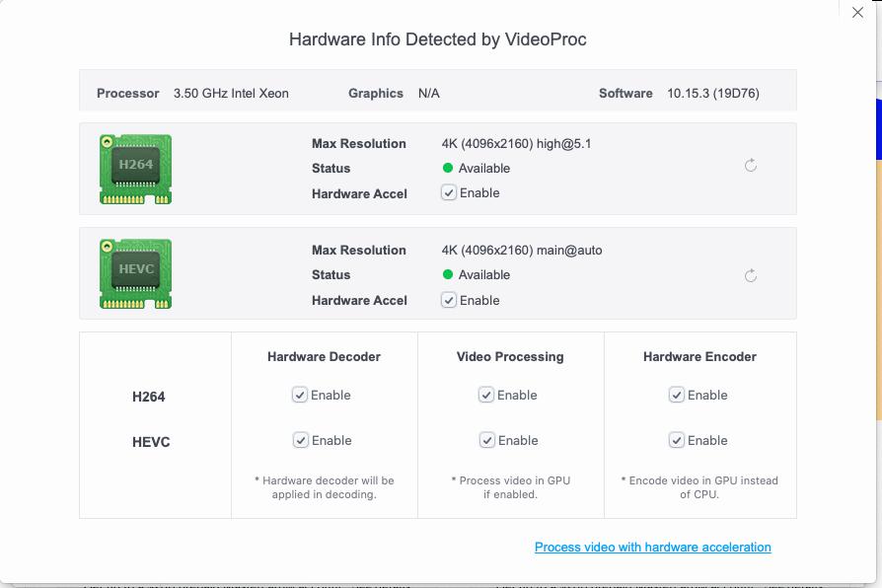Click the Processor 3.50 GHz Intel Xeon info
Screen dimensions: 882x588
pos(231,94)
